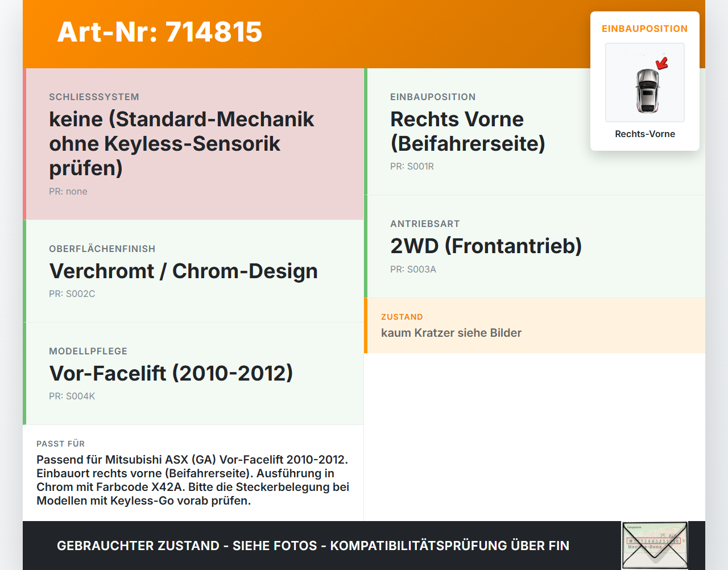Image resolution: width=728 pixels, height=570 pixels.
Task: Click the orange Einbauposition card title
Action: pyautogui.click(x=645, y=29)
